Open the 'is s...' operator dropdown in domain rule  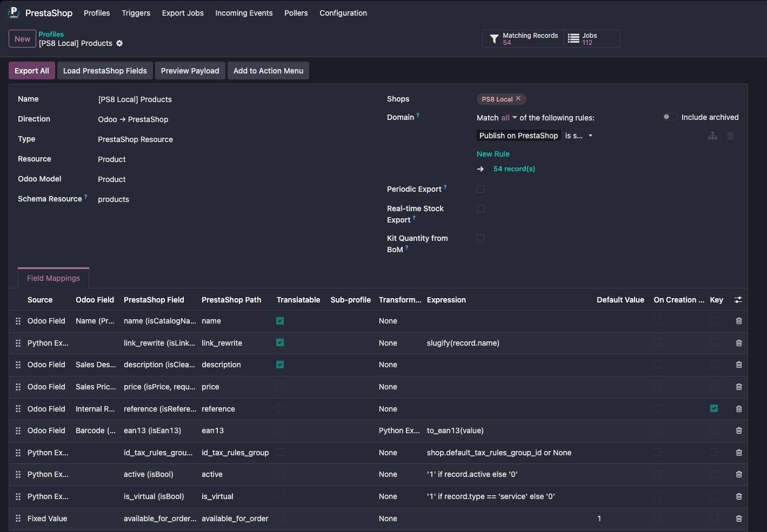(x=579, y=136)
